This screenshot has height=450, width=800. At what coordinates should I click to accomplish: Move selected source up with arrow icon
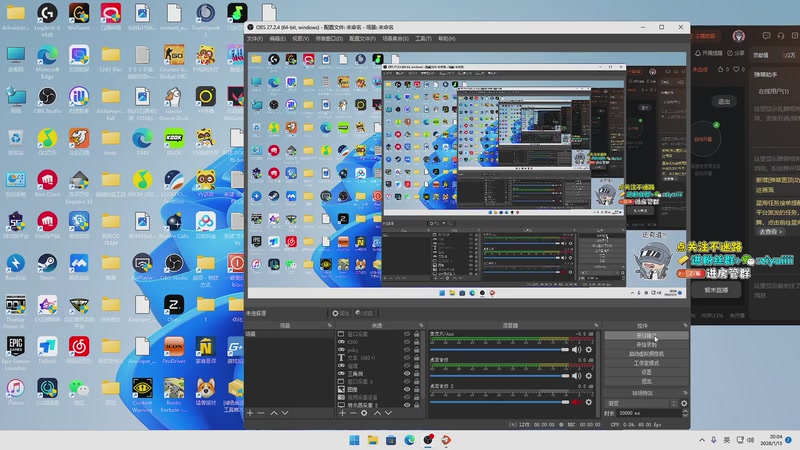(378, 413)
